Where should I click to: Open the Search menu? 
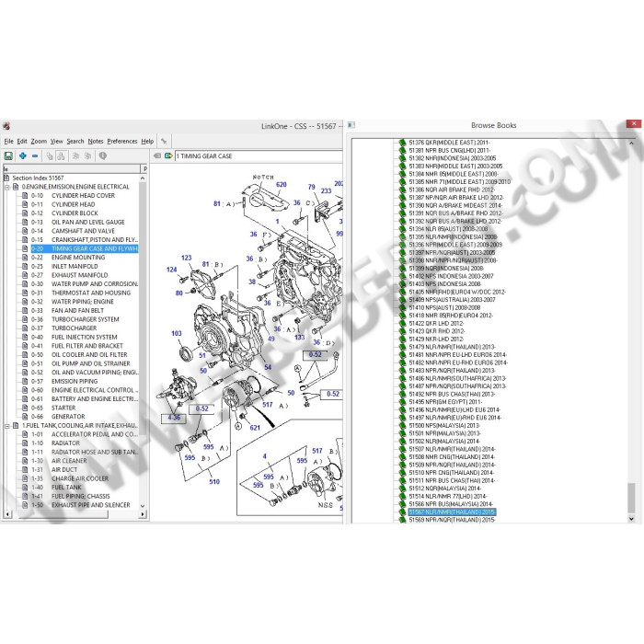click(x=75, y=142)
